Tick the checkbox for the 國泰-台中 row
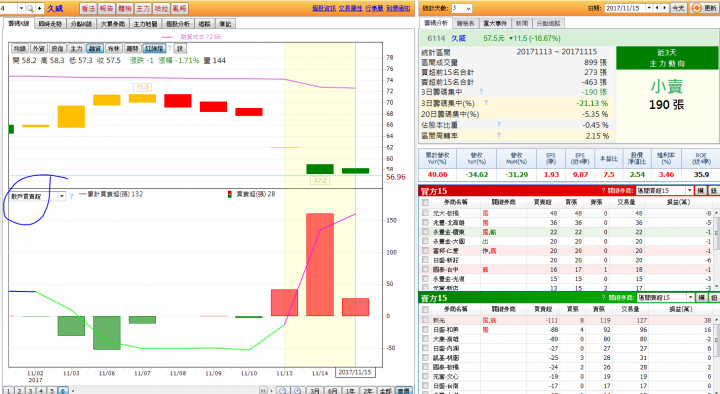Viewport: 720px width, 394px height. point(425,270)
